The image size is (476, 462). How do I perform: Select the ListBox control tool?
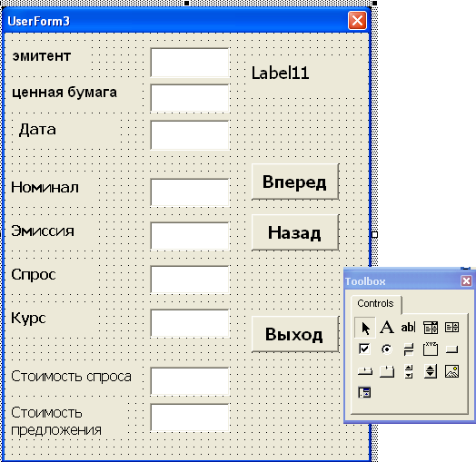click(452, 328)
